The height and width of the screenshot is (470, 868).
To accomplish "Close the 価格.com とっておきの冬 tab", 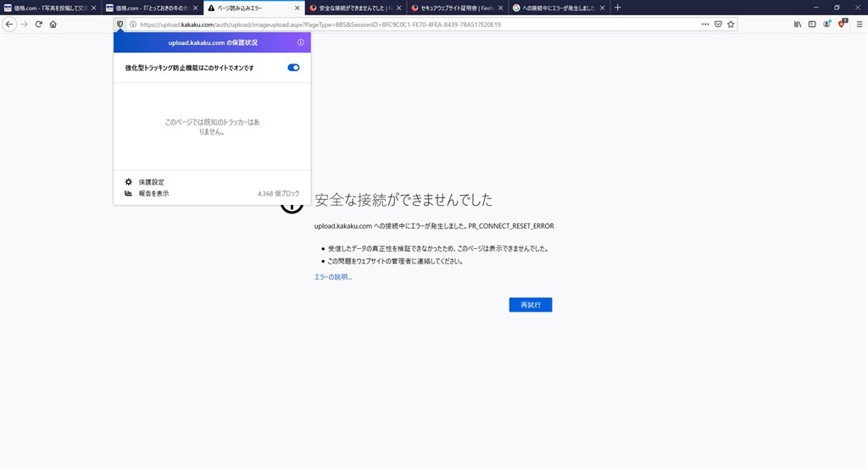I will pyautogui.click(x=196, y=8).
